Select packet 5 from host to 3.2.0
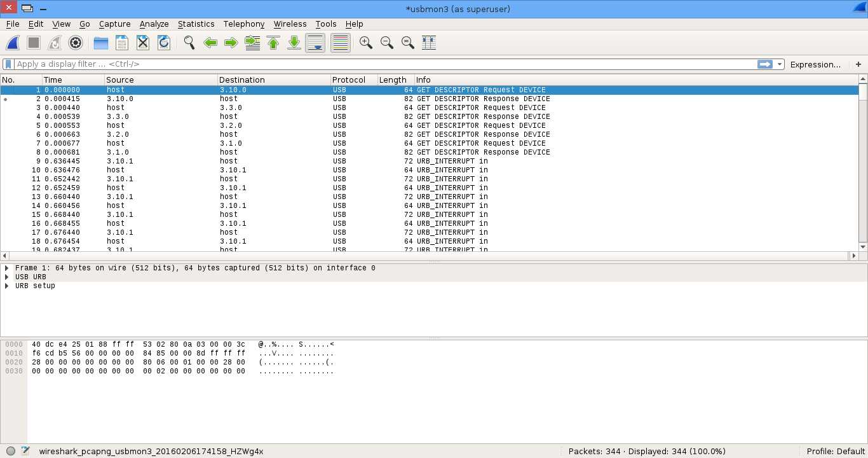 (x=429, y=126)
